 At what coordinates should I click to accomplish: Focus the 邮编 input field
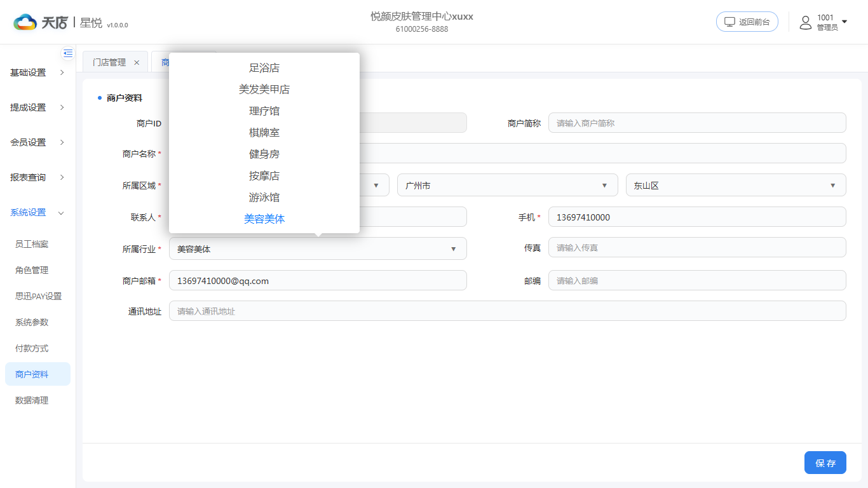pyautogui.click(x=697, y=280)
